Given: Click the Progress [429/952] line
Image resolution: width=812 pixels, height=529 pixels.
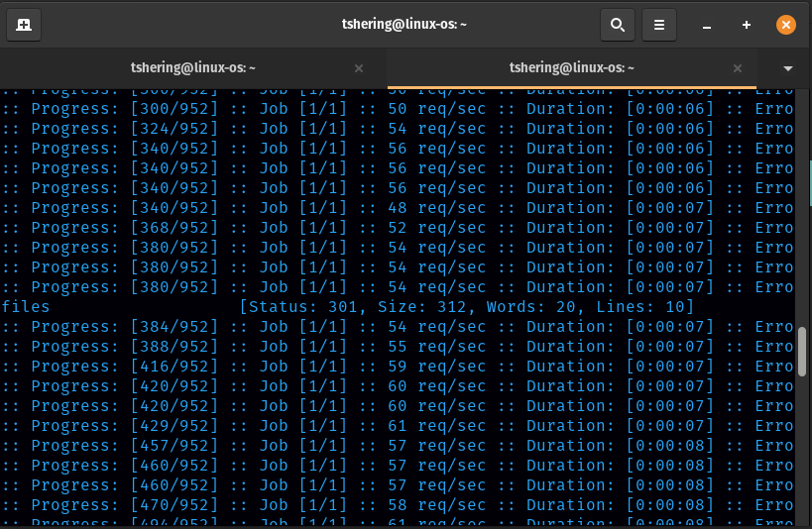Looking at the screenshot, I should click(x=124, y=426).
